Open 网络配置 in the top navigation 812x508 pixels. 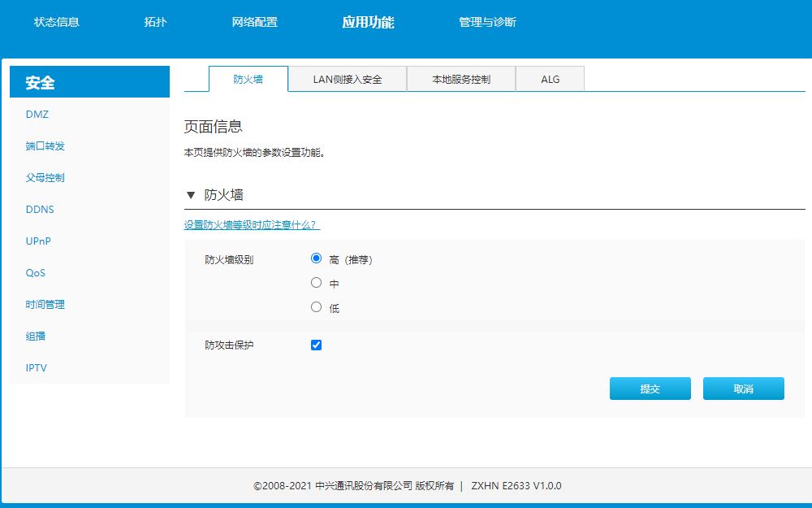255,22
